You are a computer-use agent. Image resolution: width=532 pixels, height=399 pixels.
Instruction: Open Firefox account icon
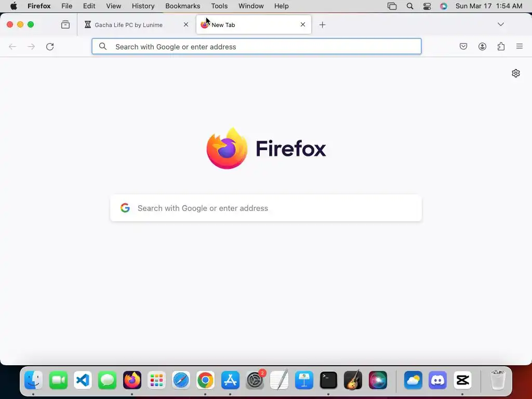482,46
